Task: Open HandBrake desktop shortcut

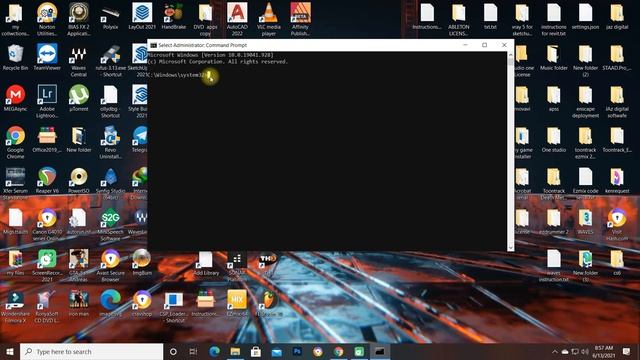Action: pyautogui.click(x=173, y=16)
